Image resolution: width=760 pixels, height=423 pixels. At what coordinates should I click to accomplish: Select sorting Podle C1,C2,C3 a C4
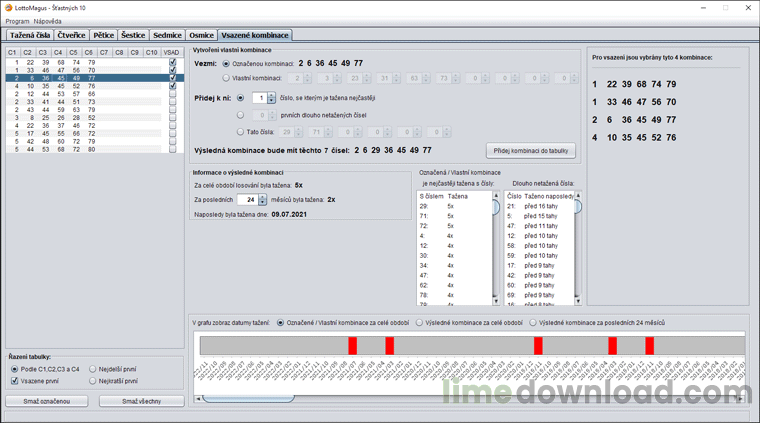click(15, 369)
